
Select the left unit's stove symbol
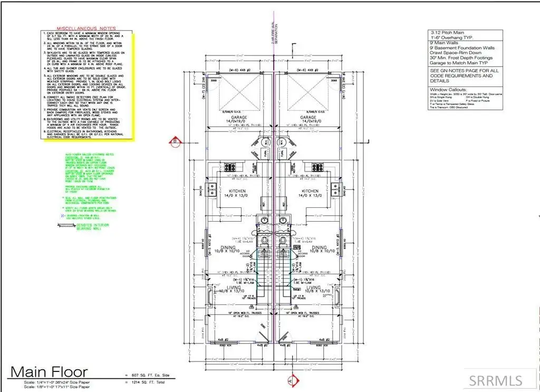click(230, 167)
